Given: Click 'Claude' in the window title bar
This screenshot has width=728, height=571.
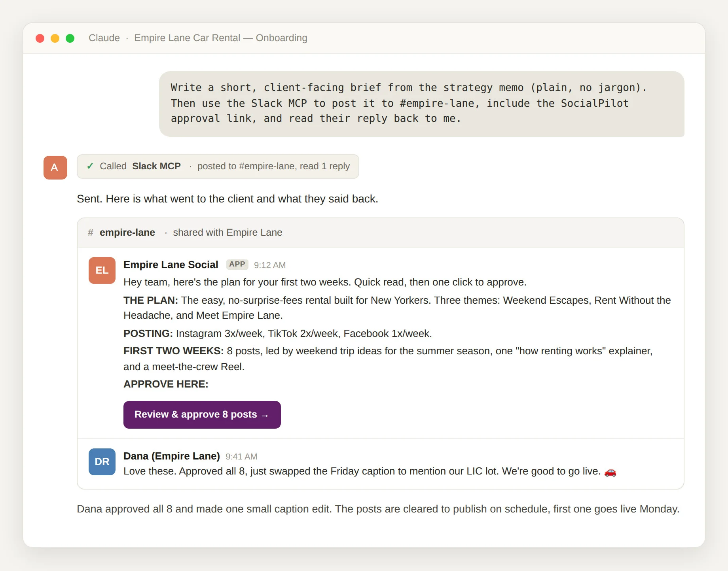Looking at the screenshot, I should click(x=104, y=38).
